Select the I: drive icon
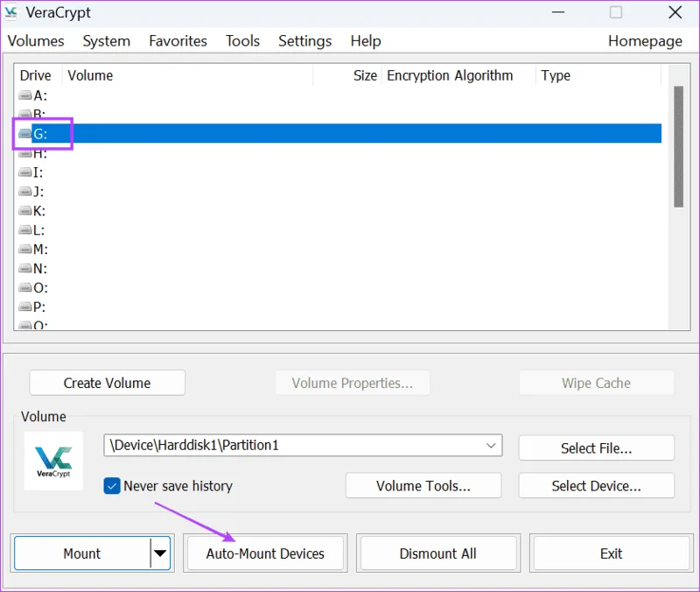Image resolution: width=700 pixels, height=592 pixels. coord(25,172)
